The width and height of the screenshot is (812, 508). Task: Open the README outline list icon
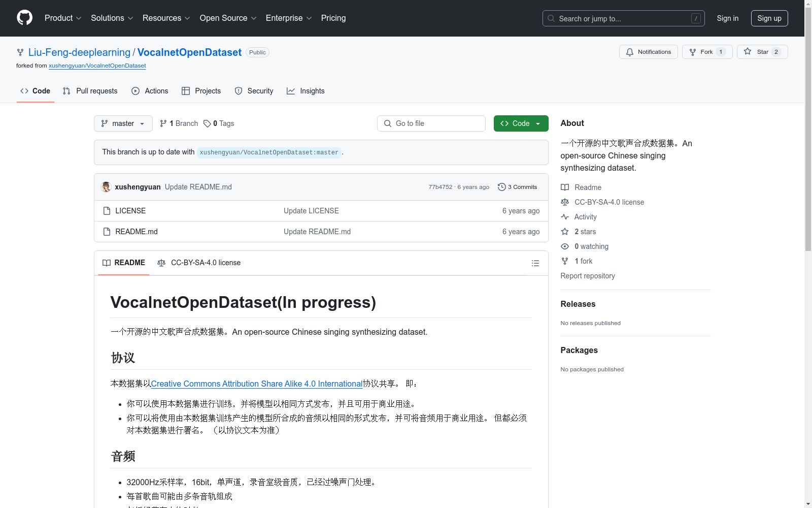535,263
